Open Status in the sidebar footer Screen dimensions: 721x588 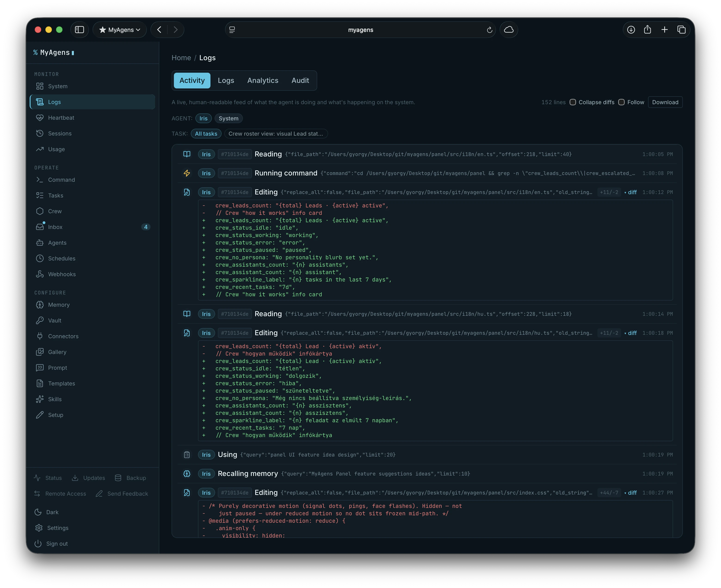click(48, 478)
